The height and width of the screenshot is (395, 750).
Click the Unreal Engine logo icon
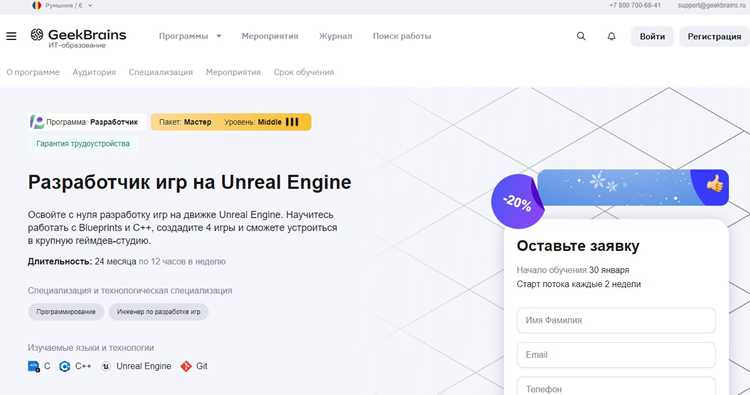pos(106,366)
